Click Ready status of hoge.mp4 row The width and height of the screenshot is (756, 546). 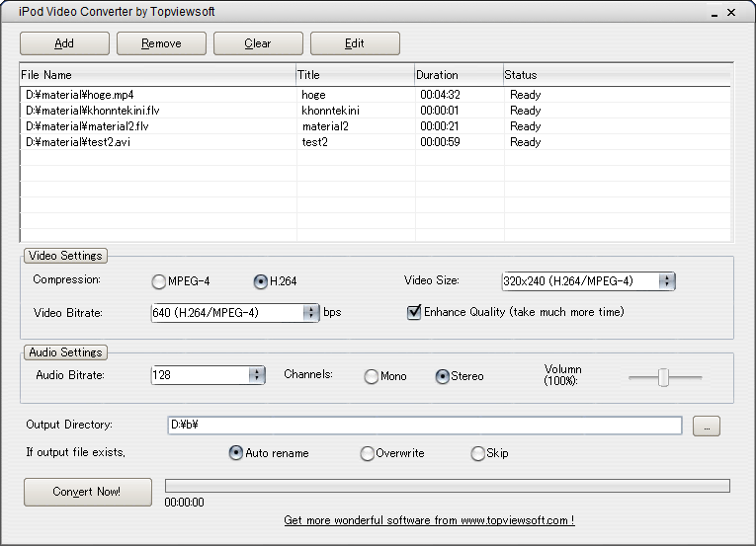[526, 95]
